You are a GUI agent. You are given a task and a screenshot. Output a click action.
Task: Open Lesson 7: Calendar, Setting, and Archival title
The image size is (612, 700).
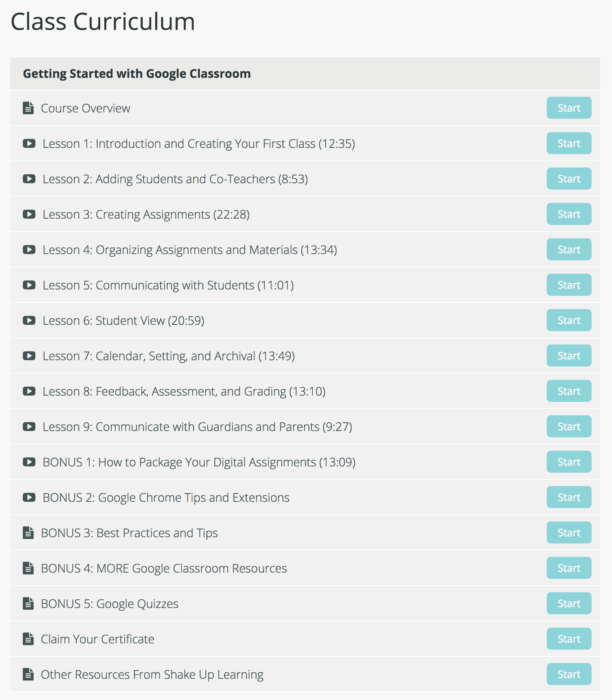168,356
